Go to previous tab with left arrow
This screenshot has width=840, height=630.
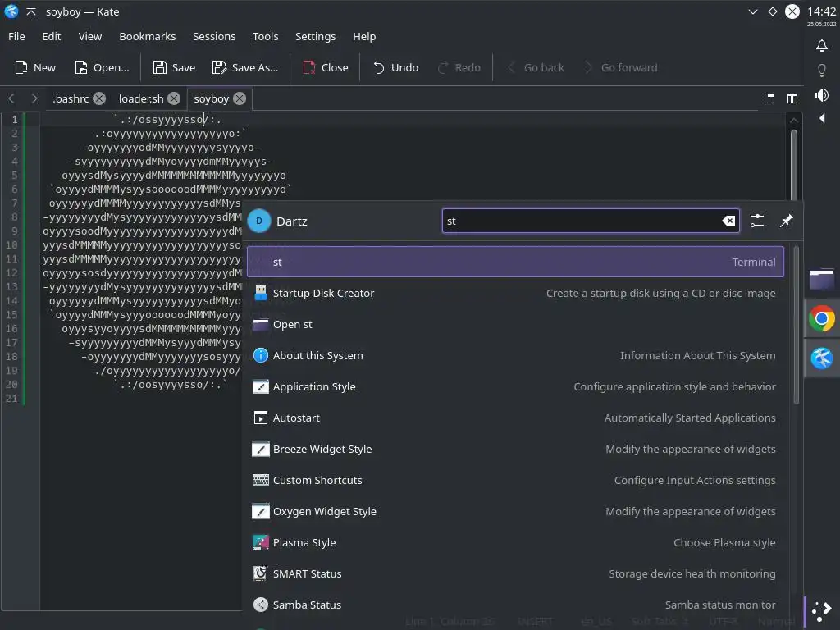pos(11,98)
